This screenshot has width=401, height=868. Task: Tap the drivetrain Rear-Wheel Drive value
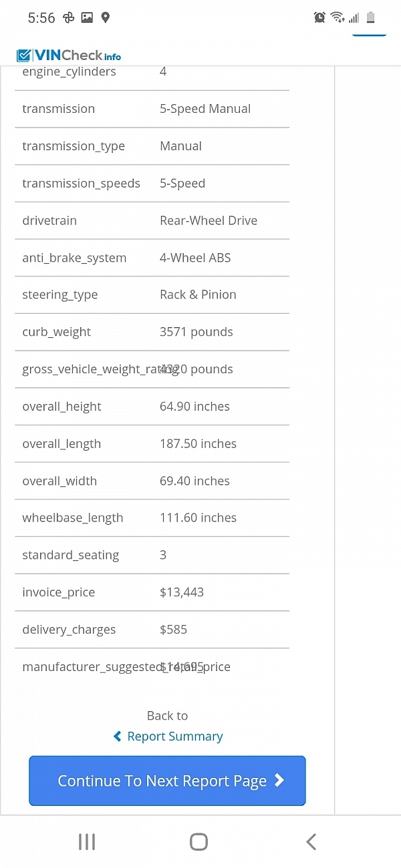coord(209,220)
